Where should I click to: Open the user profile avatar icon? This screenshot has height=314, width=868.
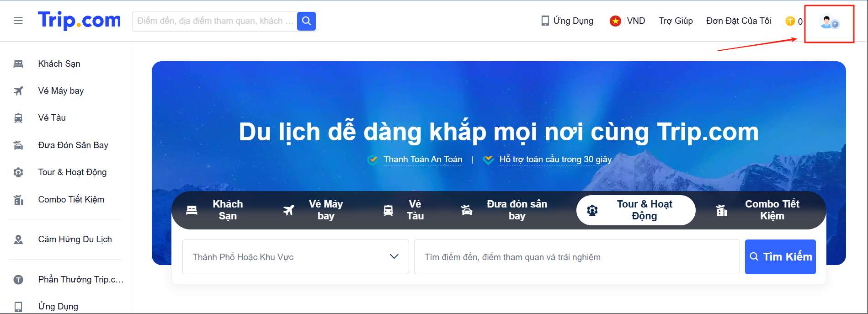829,22
